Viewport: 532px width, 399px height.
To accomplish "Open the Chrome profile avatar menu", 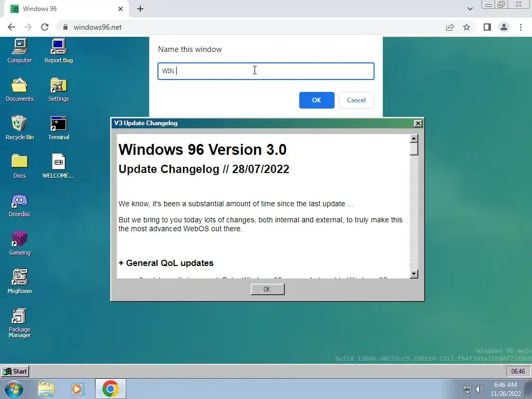I will coord(504,27).
